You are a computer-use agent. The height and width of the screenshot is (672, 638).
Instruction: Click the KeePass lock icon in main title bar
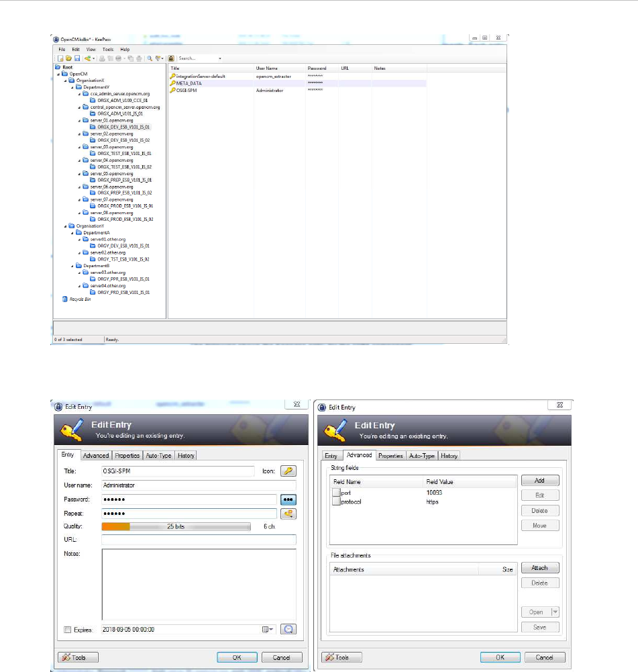(56, 40)
